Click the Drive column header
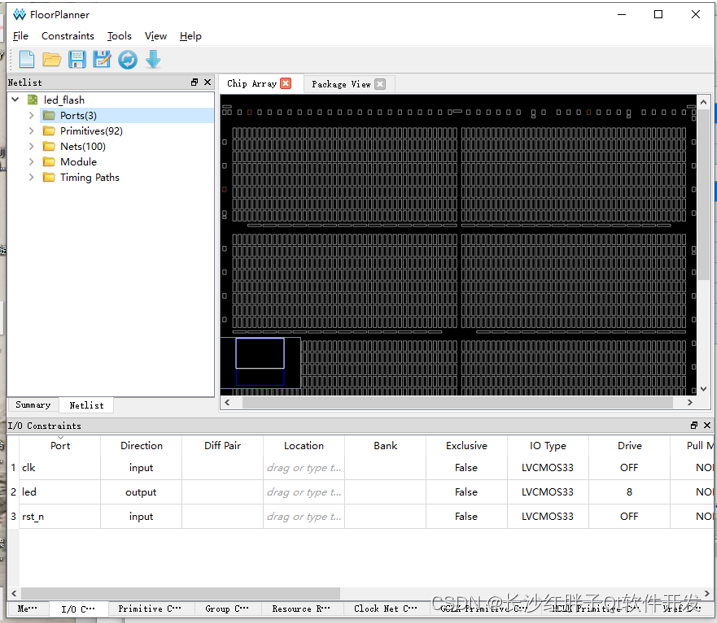This screenshot has width=717, height=623. [x=630, y=446]
